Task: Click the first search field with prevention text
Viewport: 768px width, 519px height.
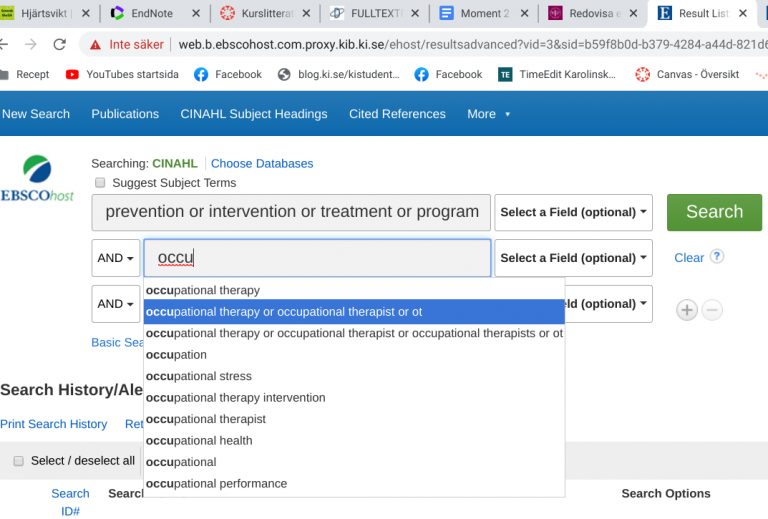Action: click(x=292, y=212)
